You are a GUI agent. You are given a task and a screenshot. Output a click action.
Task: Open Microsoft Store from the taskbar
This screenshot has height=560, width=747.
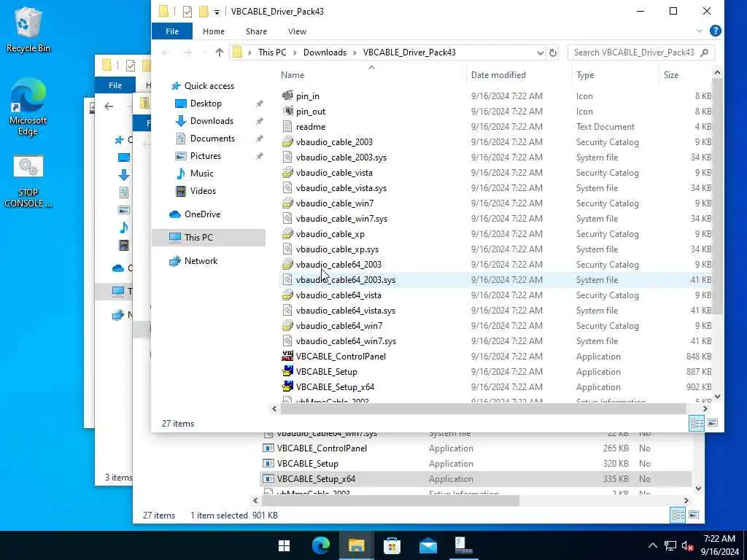(x=392, y=545)
